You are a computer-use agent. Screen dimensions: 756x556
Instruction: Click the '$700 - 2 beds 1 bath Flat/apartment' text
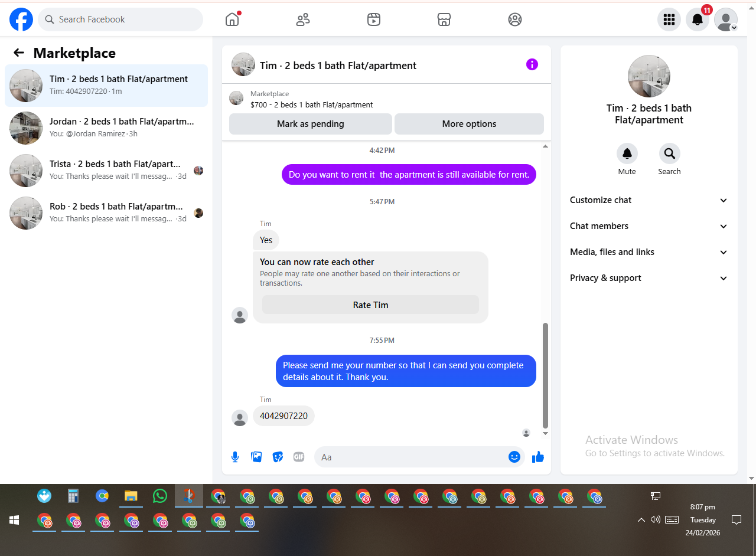pyautogui.click(x=312, y=104)
